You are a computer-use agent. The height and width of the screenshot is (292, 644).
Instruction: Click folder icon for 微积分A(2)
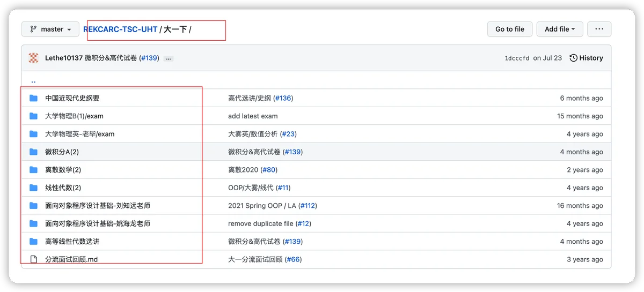coord(34,152)
